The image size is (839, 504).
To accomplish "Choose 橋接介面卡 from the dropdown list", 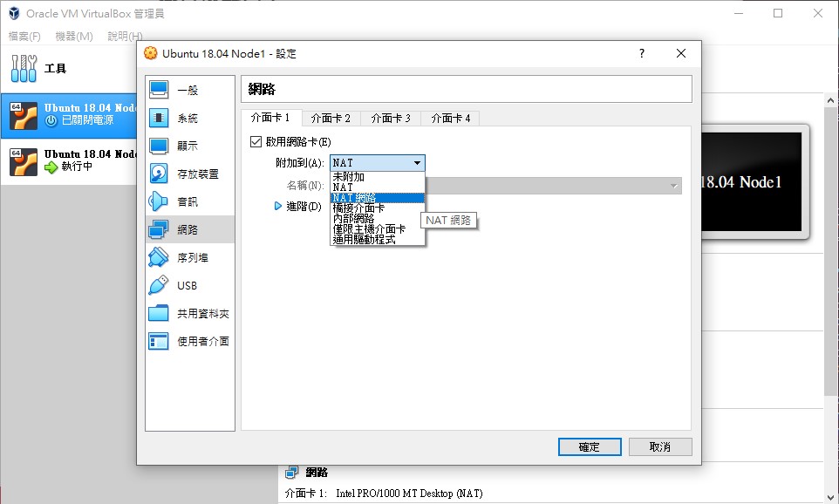I will (358, 208).
